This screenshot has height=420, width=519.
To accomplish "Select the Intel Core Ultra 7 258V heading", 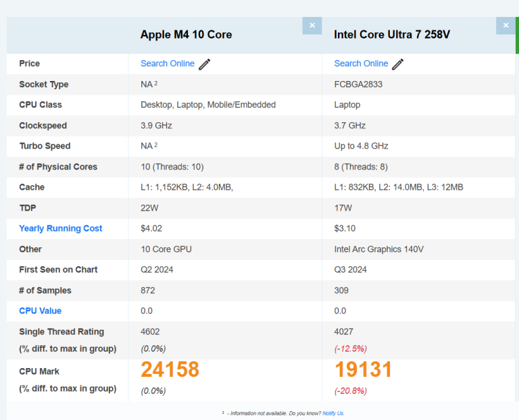I will (x=392, y=34).
